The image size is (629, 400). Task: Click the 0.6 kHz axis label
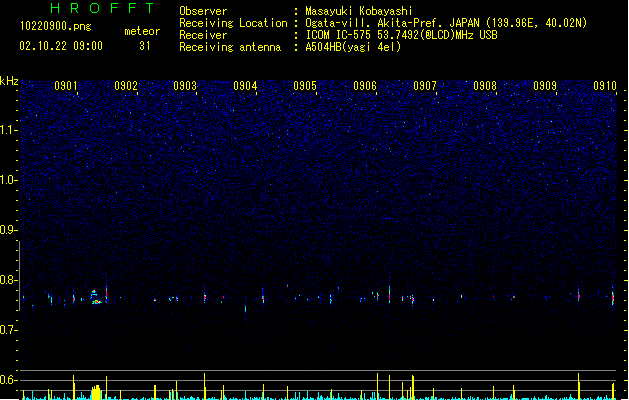pyautogui.click(x=8, y=380)
